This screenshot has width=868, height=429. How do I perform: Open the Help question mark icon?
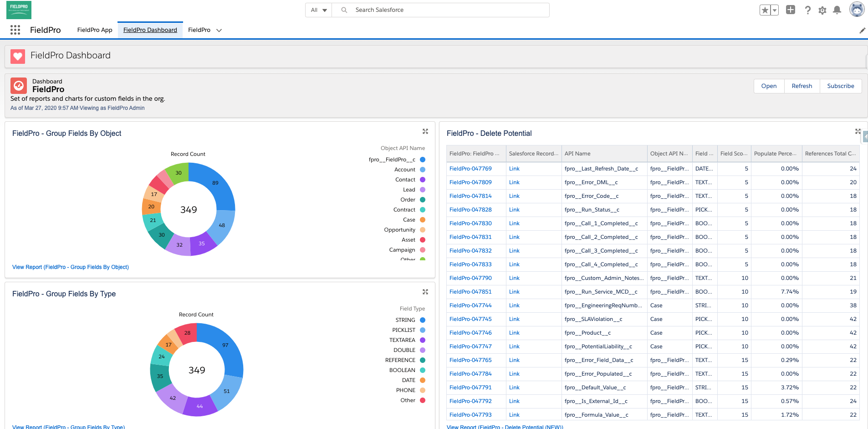coord(807,10)
